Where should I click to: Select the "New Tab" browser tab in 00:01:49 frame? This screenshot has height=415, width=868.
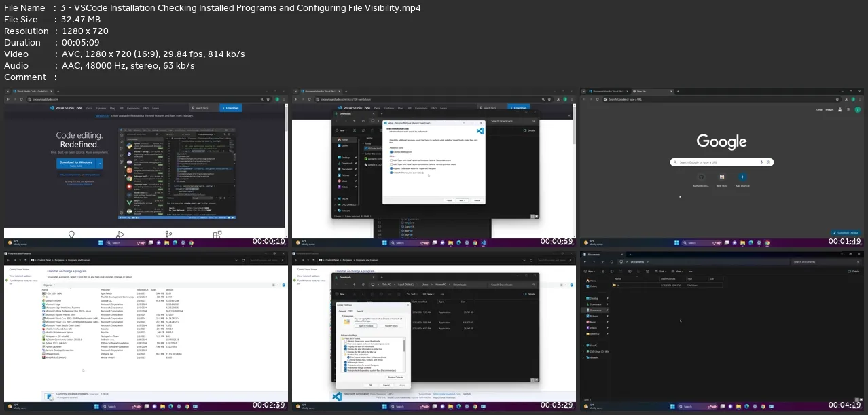coord(653,90)
